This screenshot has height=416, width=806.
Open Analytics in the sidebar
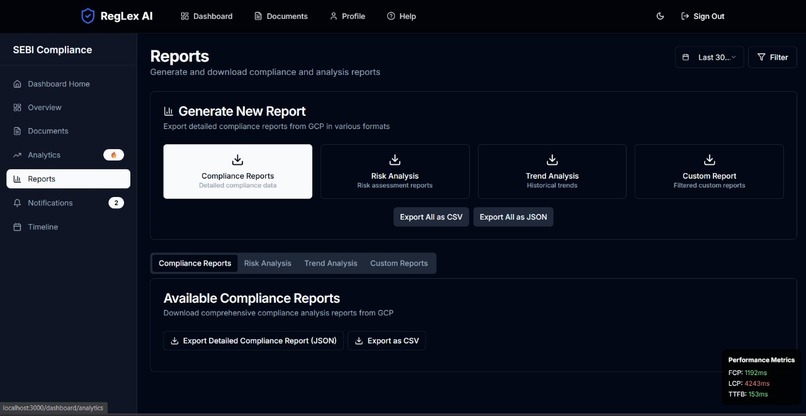(x=68, y=155)
